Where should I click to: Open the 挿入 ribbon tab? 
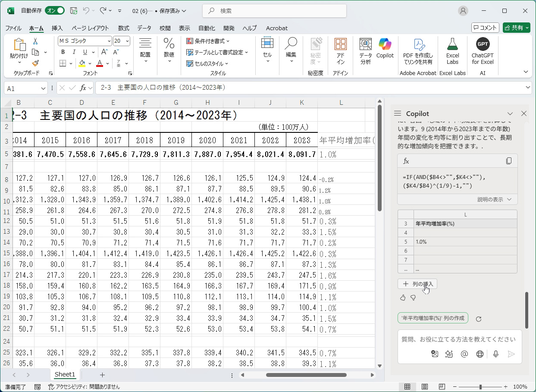pos(57,28)
